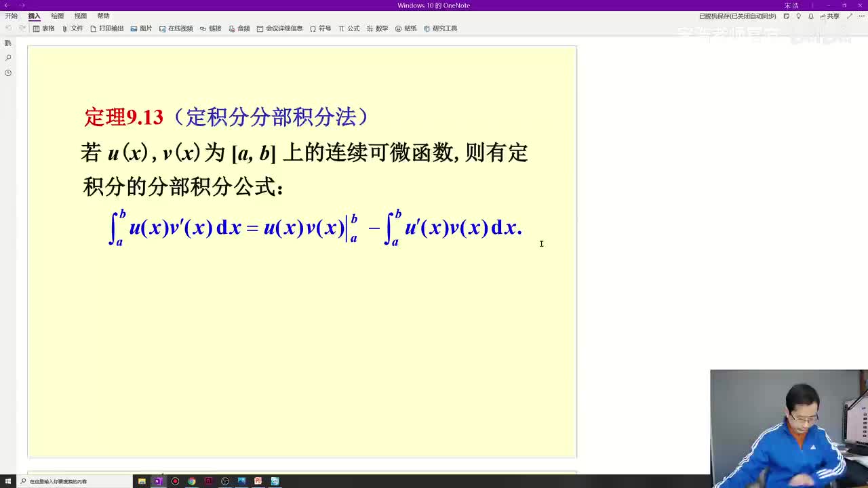Open the Photos app taskbar icon
The width and height of the screenshot is (868, 488).
click(x=241, y=481)
